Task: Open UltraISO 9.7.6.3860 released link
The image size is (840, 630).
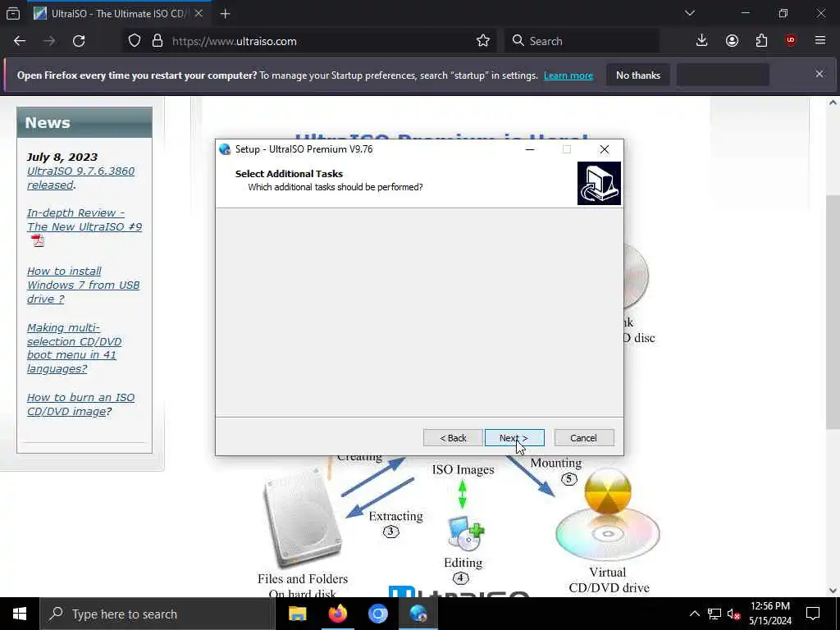Action: 80,178
